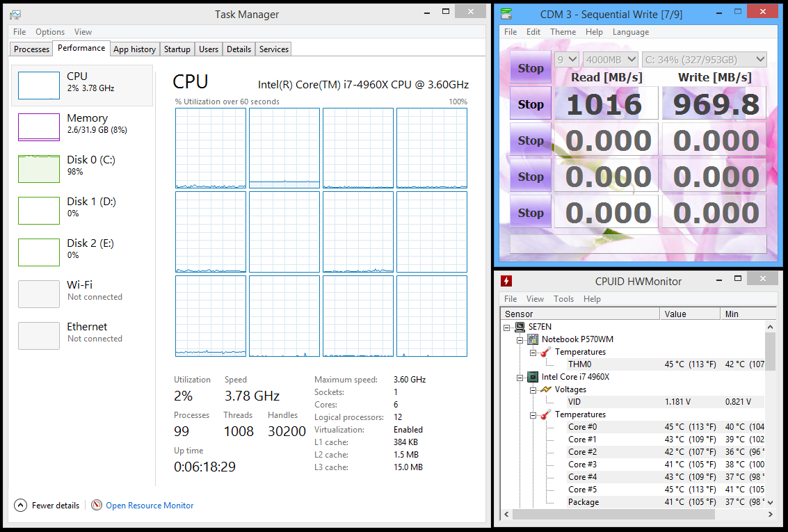Switch to the Processes tab
Image resolution: width=788 pixels, height=532 pixels.
click(32, 49)
